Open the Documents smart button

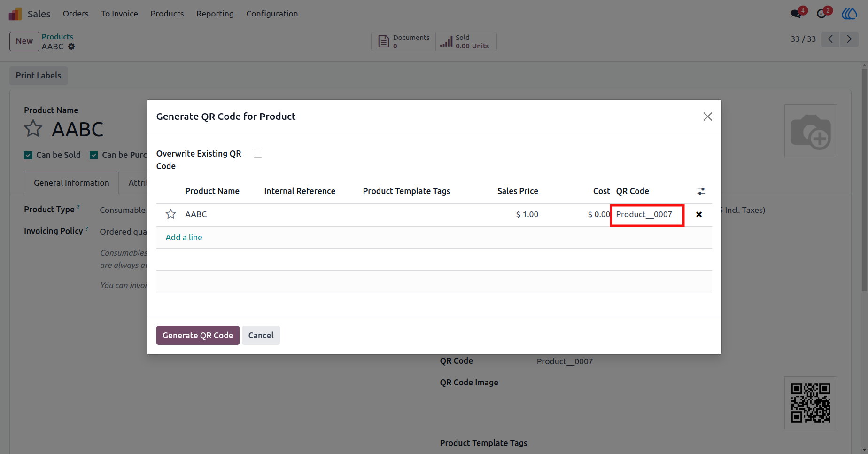point(403,41)
